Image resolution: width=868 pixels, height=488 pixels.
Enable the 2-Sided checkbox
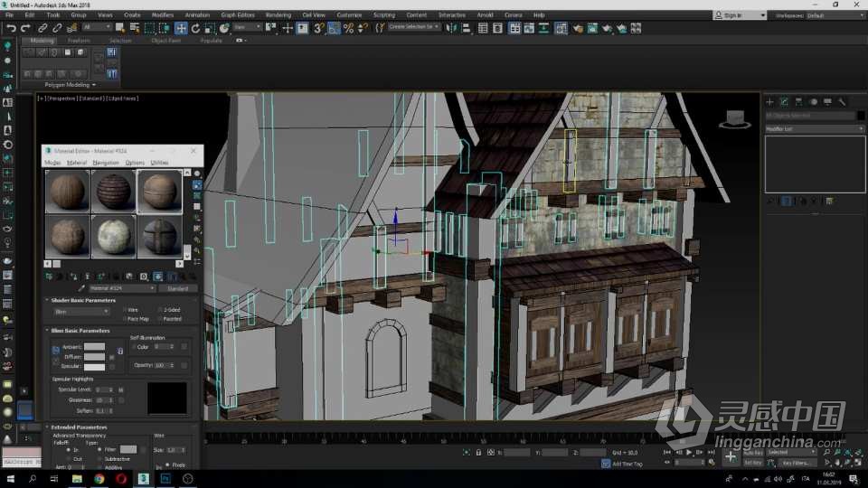[x=160, y=310]
